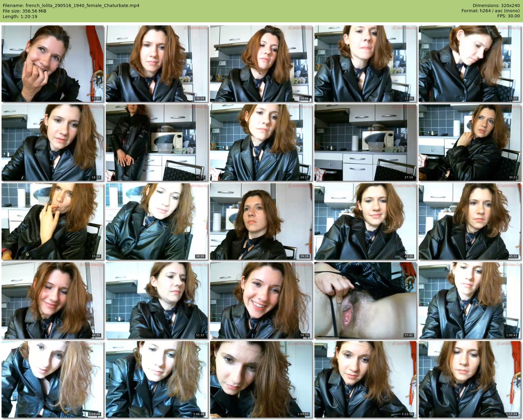The image size is (523, 420).
Task: Select the 42:30 thumbnail
Action: [x=365, y=221]
